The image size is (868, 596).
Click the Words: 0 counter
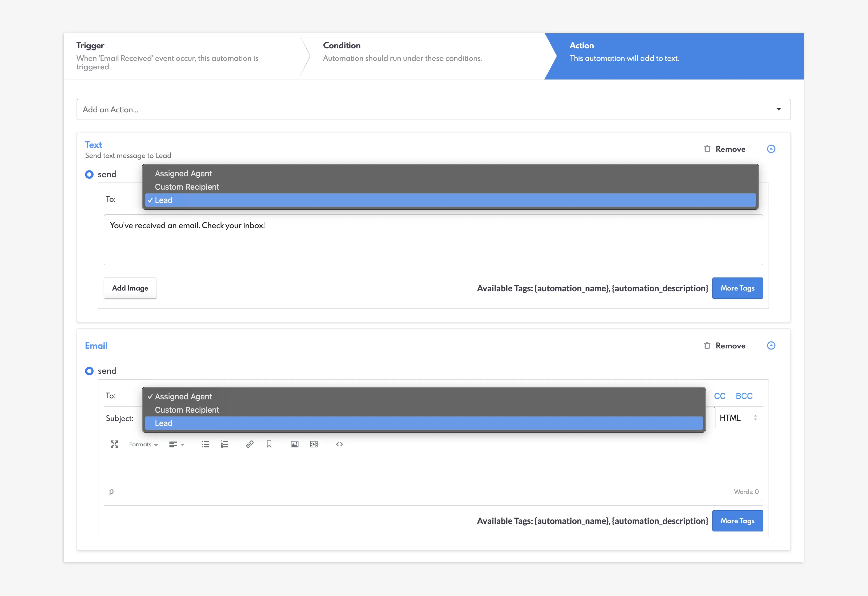[x=746, y=491]
